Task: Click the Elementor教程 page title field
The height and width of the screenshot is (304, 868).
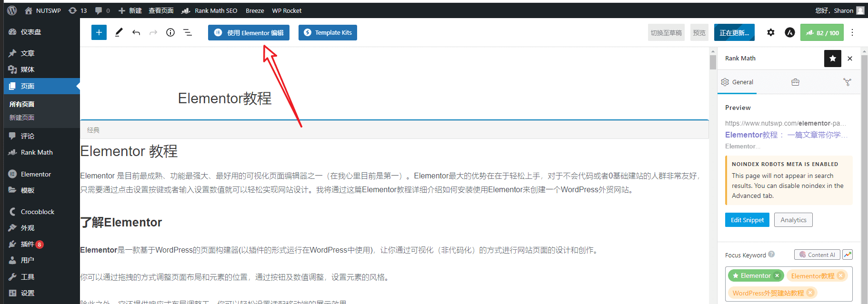Action: [225, 98]
